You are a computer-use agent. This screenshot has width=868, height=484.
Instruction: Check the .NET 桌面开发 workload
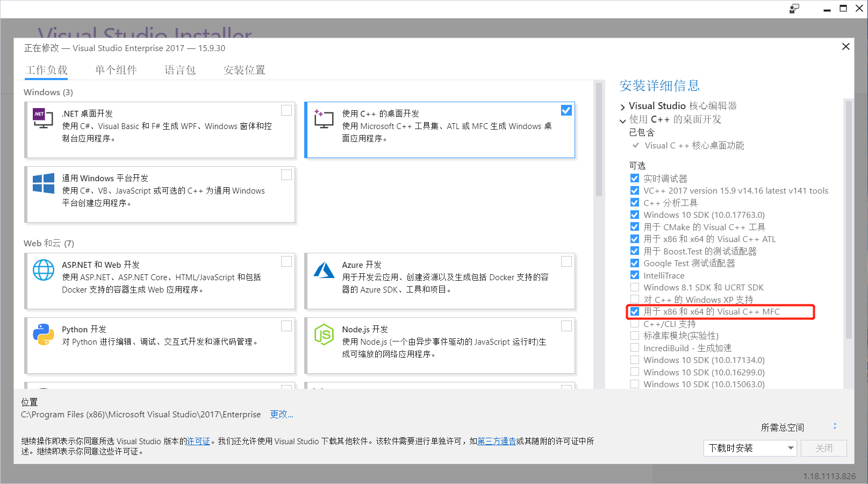[286, 110]
